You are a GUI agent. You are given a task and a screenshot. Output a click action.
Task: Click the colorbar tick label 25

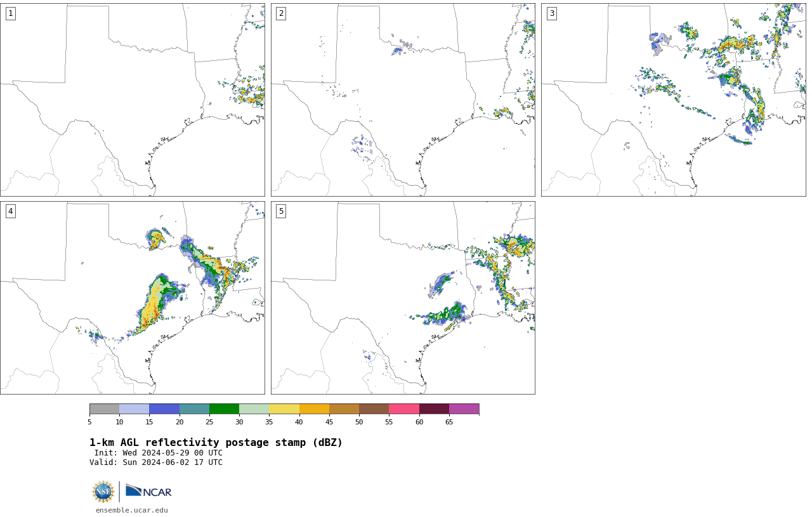point(209,422)
